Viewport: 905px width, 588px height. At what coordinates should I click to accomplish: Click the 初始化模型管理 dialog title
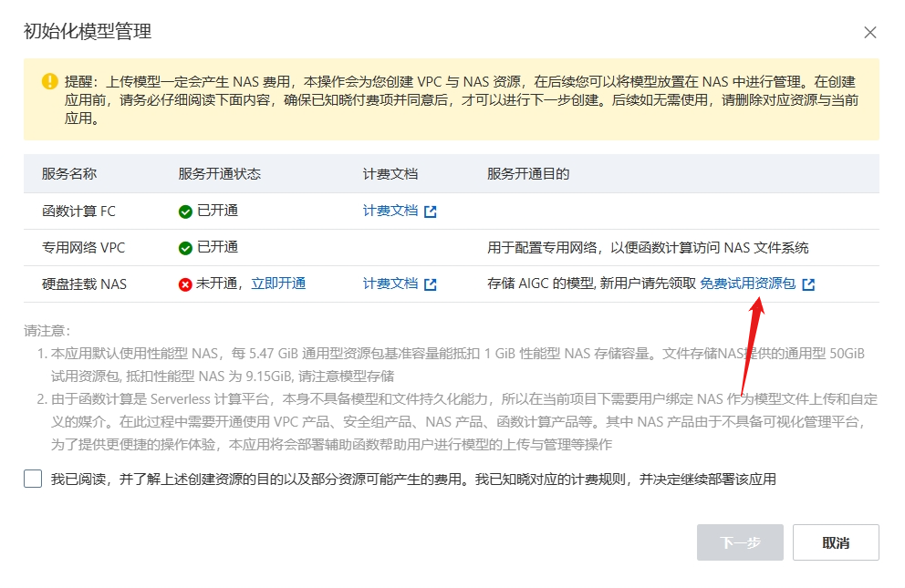(88, 31)
